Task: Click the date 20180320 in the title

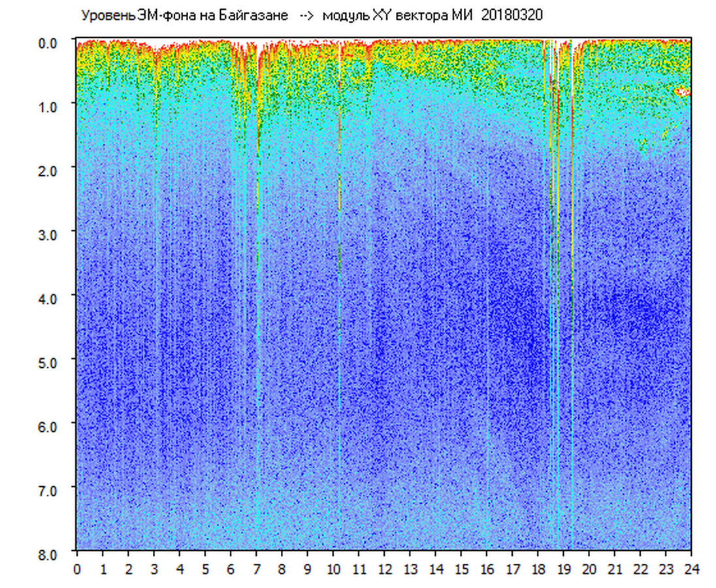Action: [512, 16]
